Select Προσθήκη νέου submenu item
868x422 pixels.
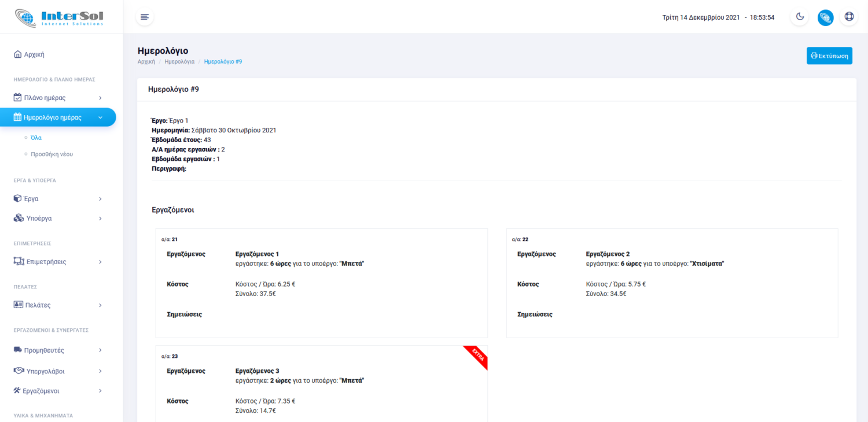[52, 154]
